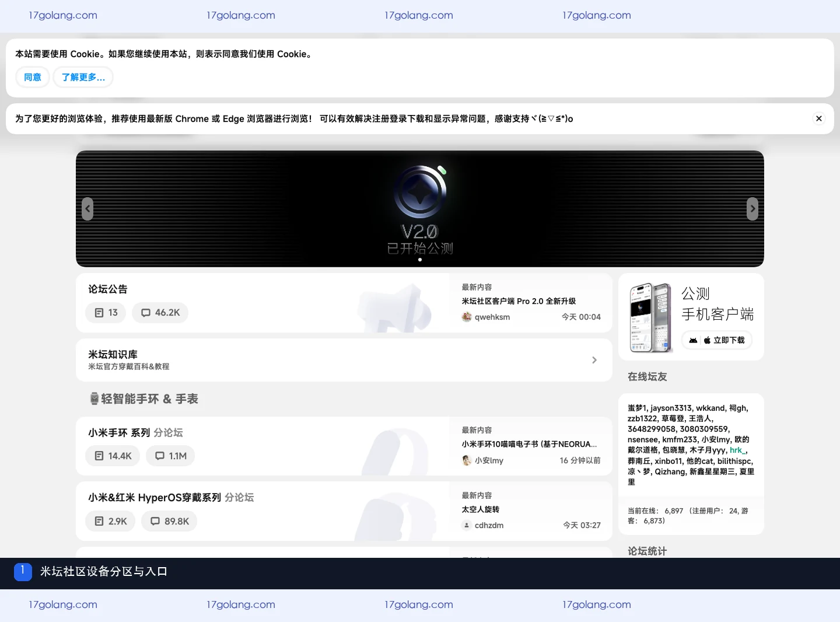Click the mobile client phone image

point(651,317)
